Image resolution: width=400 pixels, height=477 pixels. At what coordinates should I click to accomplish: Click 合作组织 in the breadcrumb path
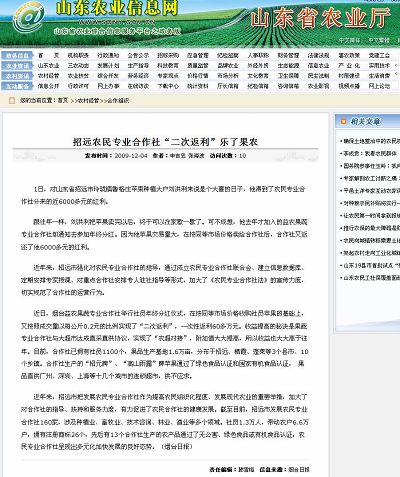(118, 100)
